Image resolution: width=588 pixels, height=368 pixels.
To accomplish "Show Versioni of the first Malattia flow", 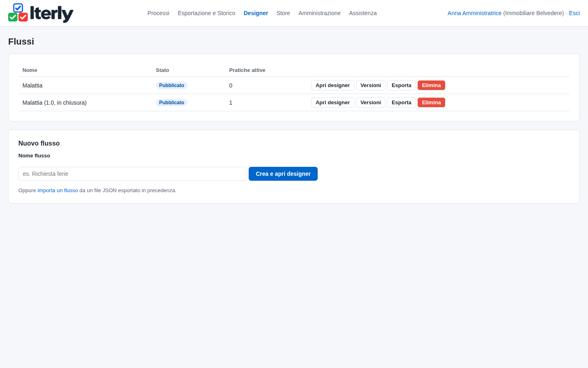I will coord(371,85).
